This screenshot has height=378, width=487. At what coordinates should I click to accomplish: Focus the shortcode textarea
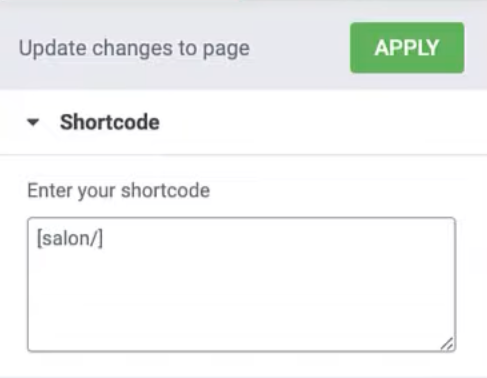(x=242, y=284)
